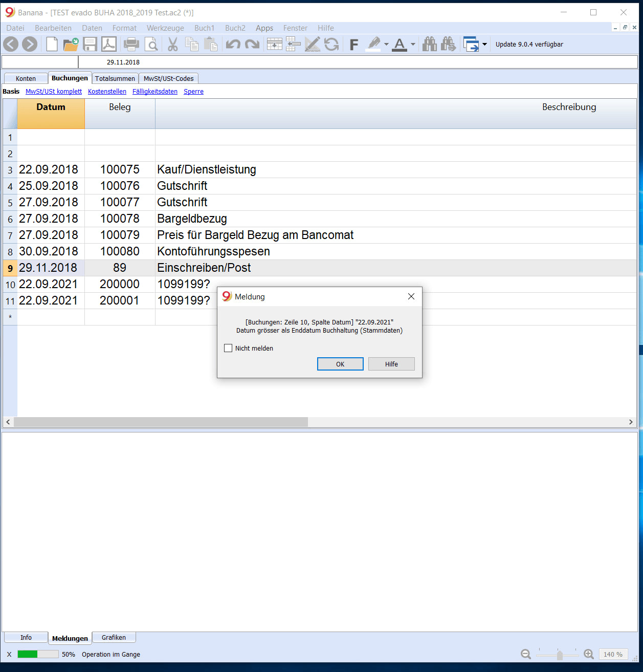Create PDF with the PDF icon
Viewport: 643px width, 672px height.
coord(109,45)
